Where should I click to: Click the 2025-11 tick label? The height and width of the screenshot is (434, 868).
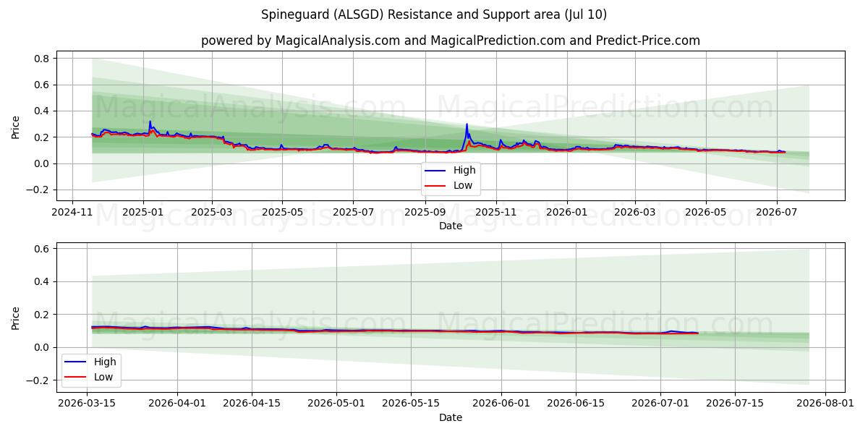tap(496, 213)
